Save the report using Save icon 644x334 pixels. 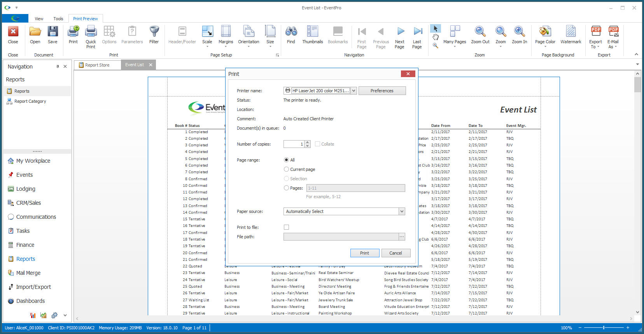coord(52,32)
